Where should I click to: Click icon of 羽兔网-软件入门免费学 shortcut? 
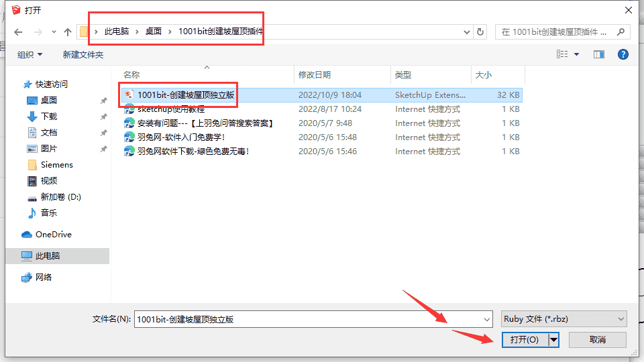[129, 137]
